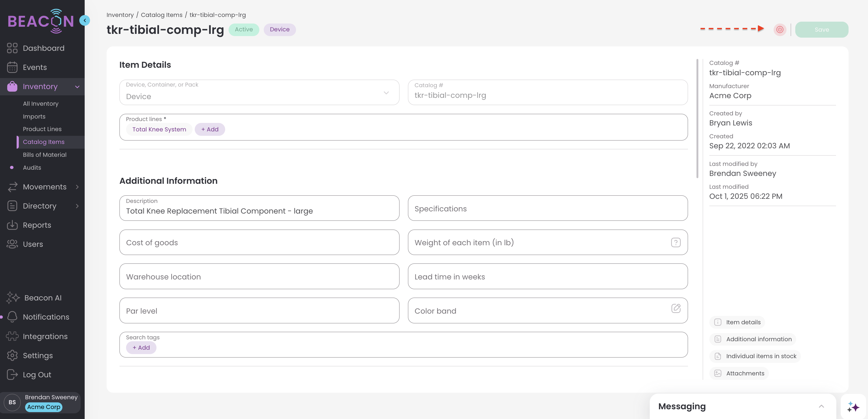Screen dimensions: 868x419
Task: Open the Beacon AI sparkle assistant button
Action: click(853, 407)
